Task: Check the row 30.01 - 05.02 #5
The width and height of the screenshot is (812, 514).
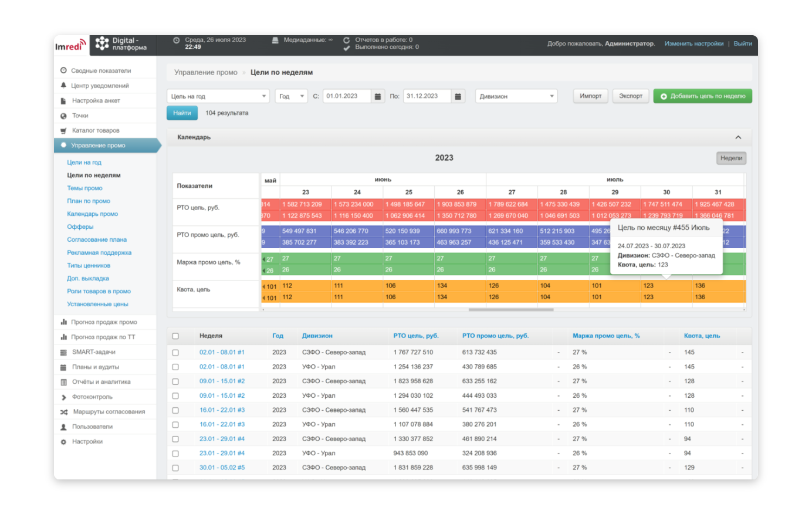Action: [x=175, y=468]
